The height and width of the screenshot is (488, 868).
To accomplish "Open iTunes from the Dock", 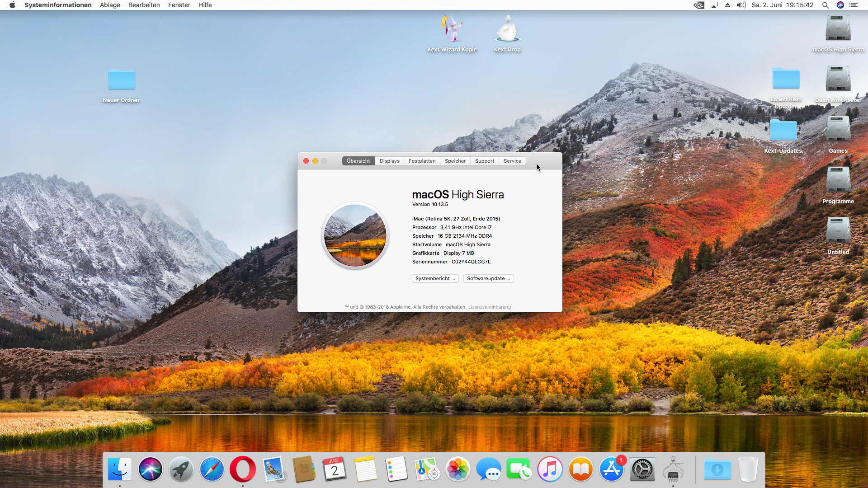I will point(550,469).
